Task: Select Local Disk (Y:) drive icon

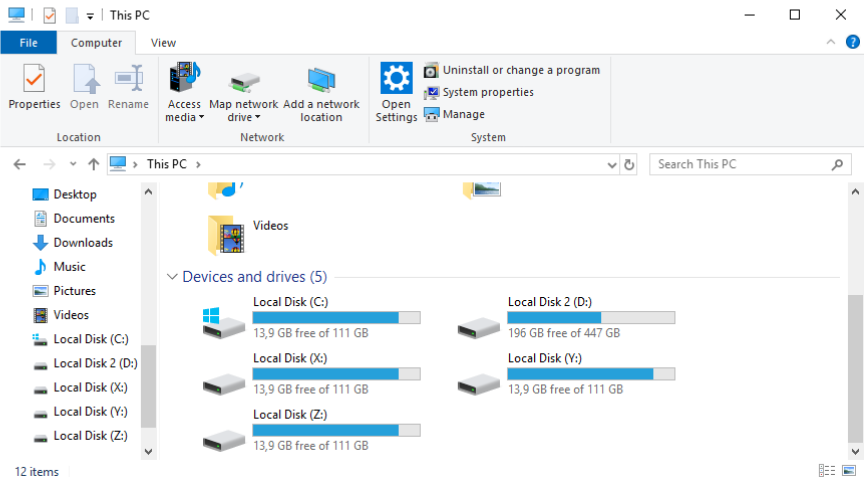Action: click(x=478, y=384)
